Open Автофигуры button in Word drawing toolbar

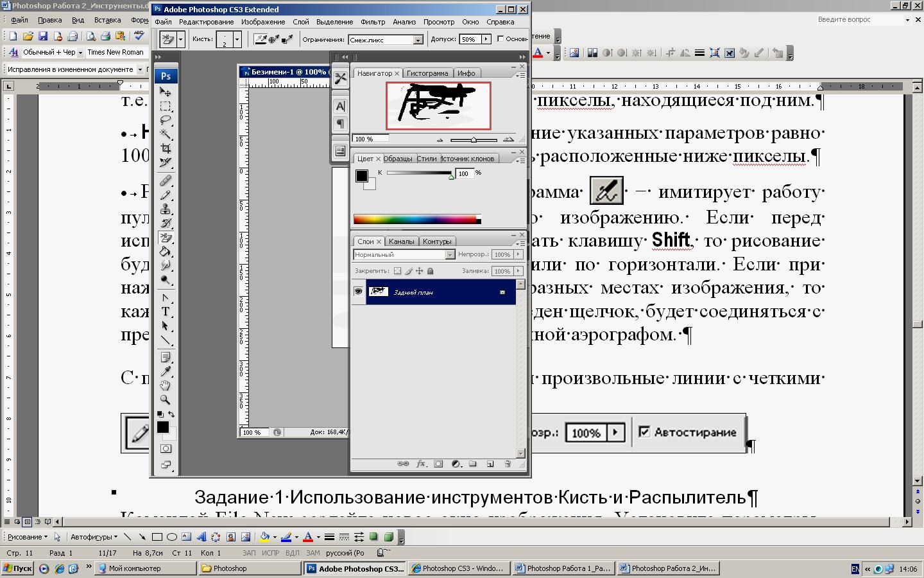[x=94, y=537]
